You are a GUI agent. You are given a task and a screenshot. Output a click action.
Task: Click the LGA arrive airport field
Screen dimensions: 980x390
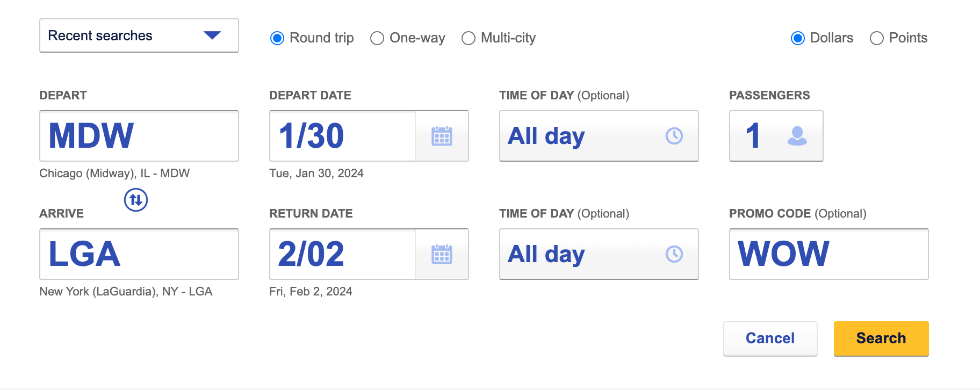pos(139,254)
